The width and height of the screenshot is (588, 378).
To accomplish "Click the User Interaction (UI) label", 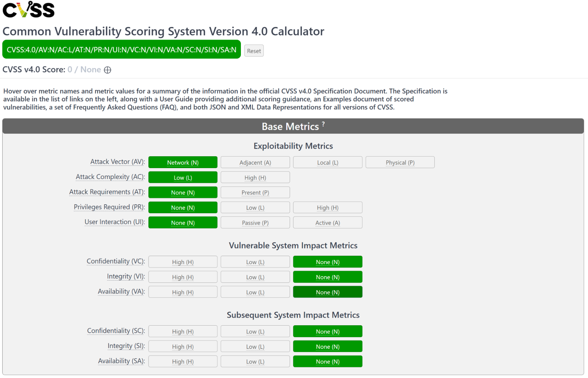I will click(x=114, y=222).
